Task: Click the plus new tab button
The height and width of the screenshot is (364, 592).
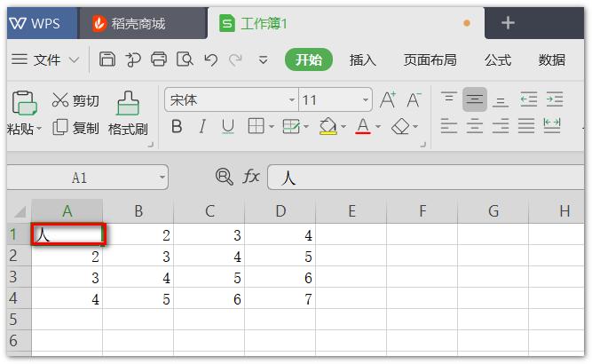Action: click(508, 23)
